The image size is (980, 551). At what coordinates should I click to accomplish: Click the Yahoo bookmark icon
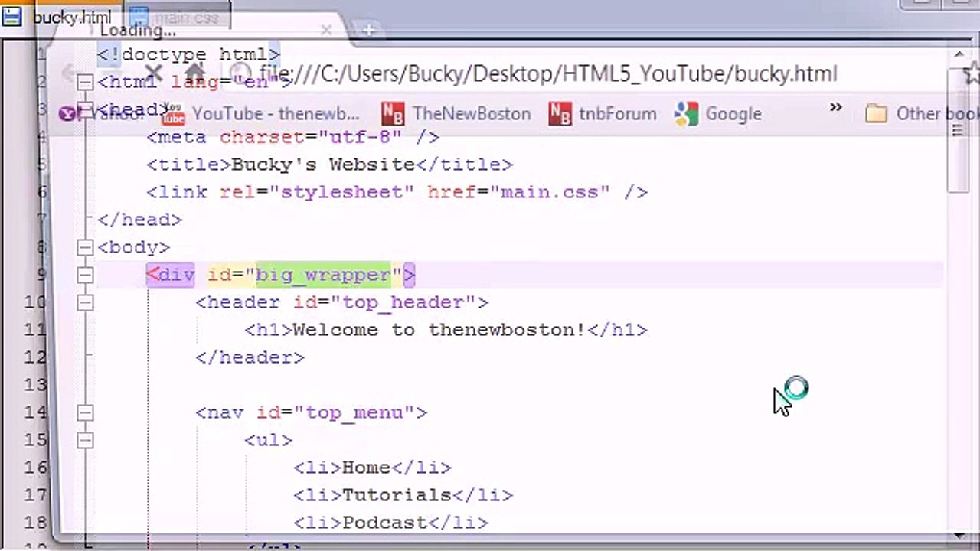tap(68, 114)
